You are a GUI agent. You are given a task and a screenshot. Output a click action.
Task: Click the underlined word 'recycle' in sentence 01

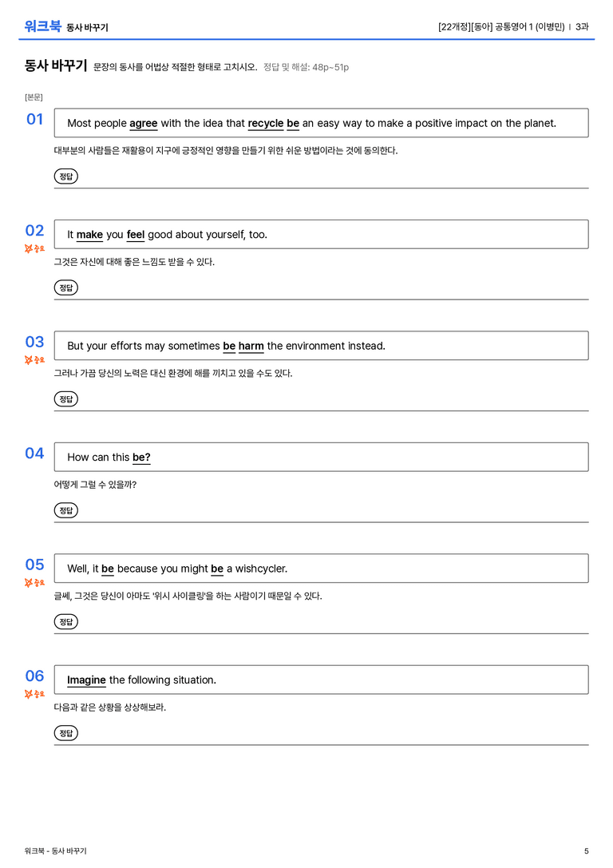point(266,124)
